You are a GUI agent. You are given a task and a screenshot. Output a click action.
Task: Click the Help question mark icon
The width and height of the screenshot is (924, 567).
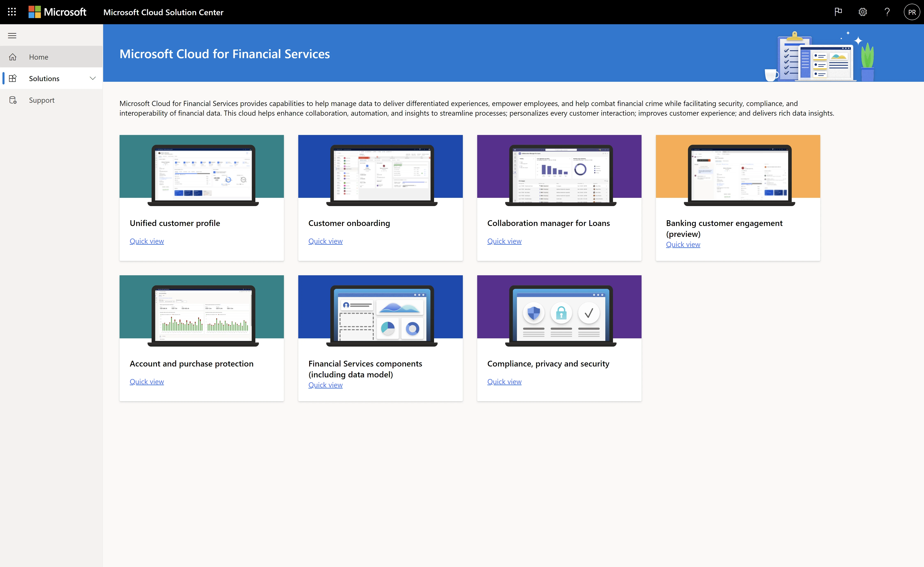887,12
